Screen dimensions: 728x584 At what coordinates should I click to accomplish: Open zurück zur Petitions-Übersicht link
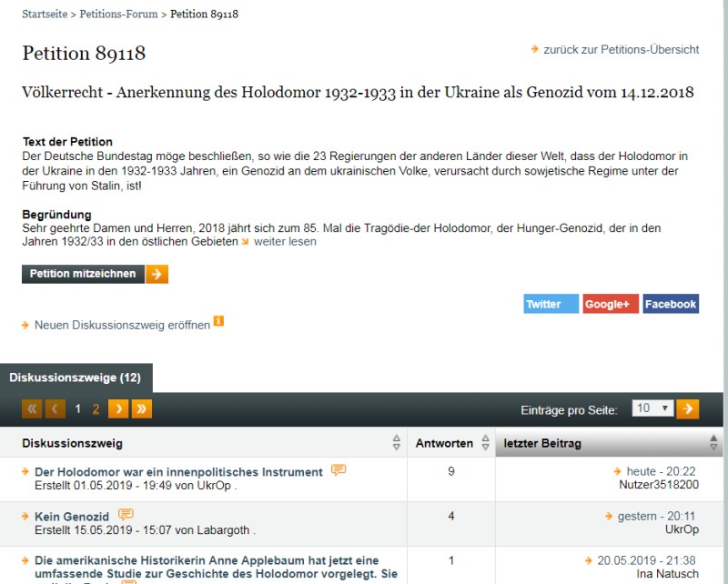[x=621, y=49]
